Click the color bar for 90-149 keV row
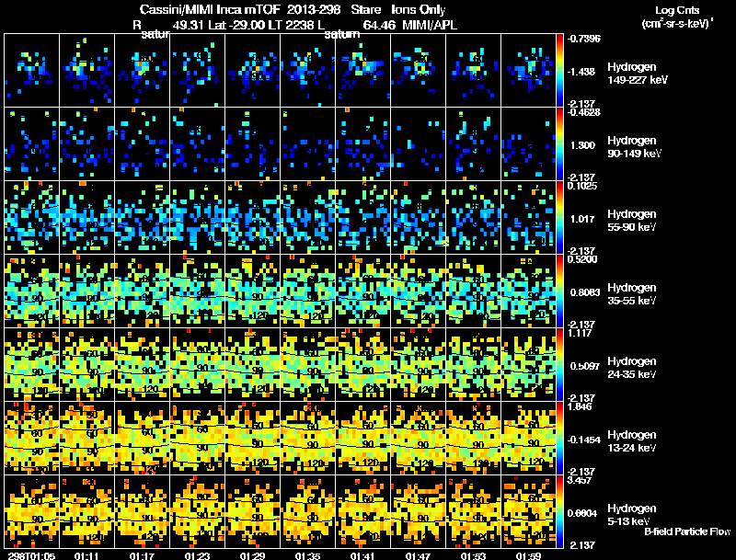This screenshot has width=736, height=560. tap(559, 143)
